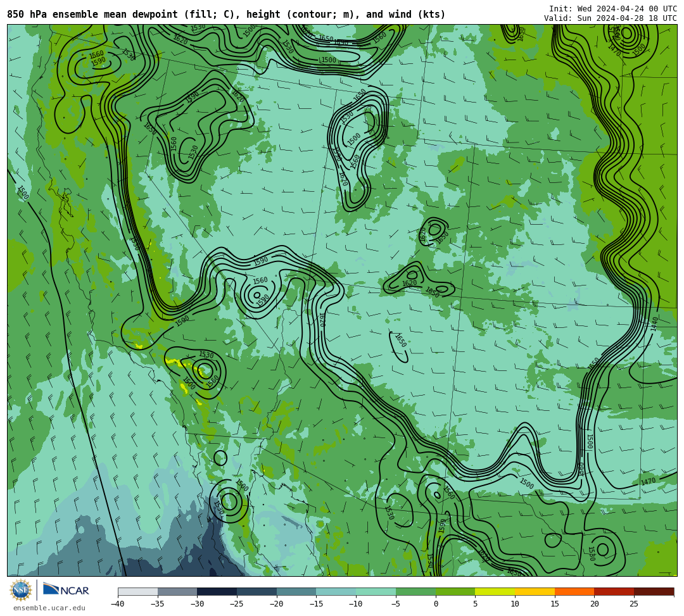The height and width of the screenshot is (616, 684).
Task: Pick the slate blue -25 to -20 legend swatch
Action: coord(256,591)
